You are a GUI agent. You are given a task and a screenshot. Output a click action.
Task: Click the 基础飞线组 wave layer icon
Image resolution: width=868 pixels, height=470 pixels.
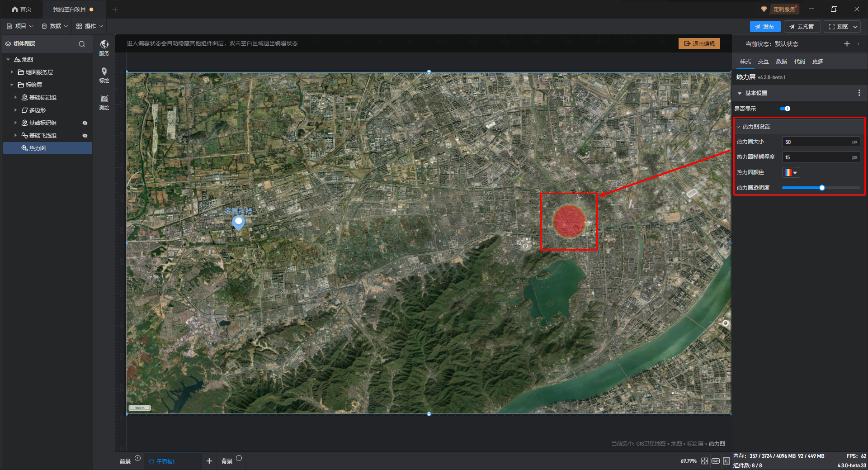24,135
